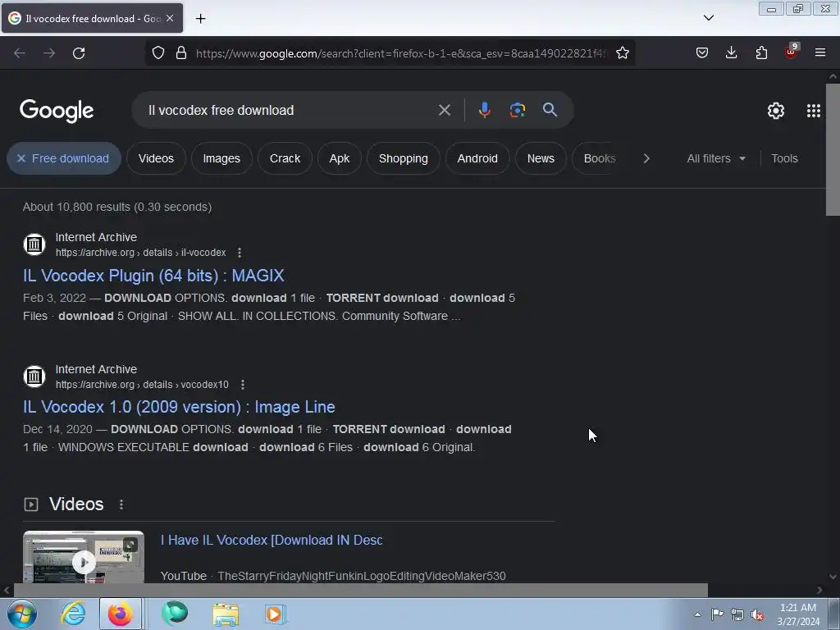Open the Firefox hamburger application menu
The image size is (840, 630).
pos(820,52)
